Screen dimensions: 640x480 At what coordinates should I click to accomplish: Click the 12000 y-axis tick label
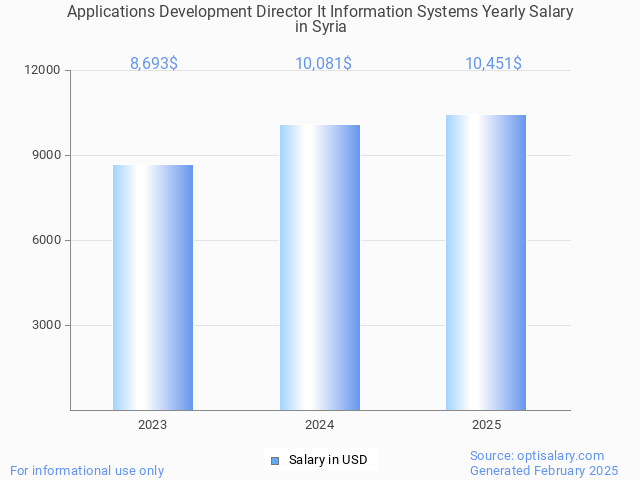44,71
